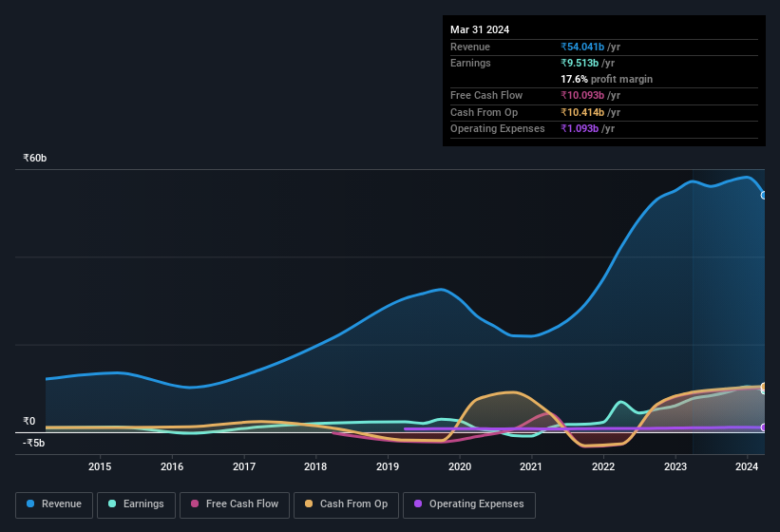Click the Earnings label in the tooltip
This screenshot has height=532, width=780.
pos(470,63)
